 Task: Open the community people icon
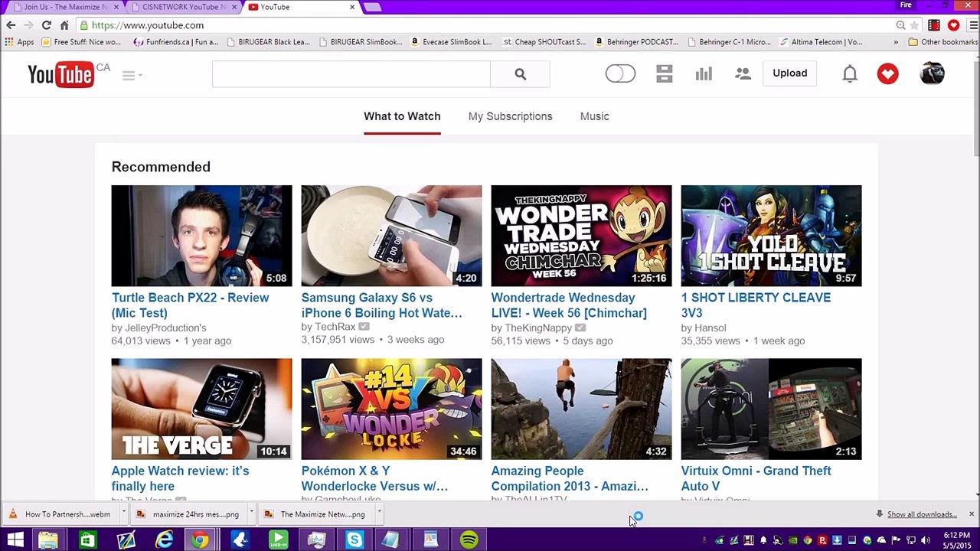(x=743, y=74)
